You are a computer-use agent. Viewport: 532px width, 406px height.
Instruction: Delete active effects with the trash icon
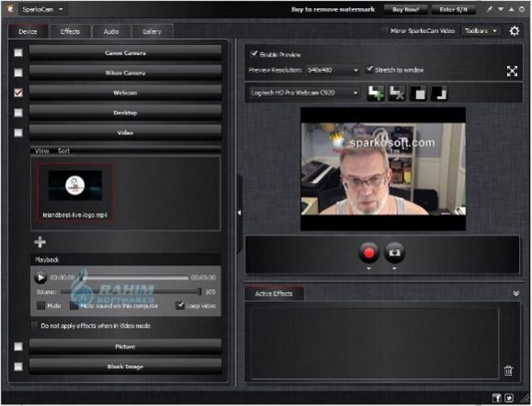coord(508,370)
